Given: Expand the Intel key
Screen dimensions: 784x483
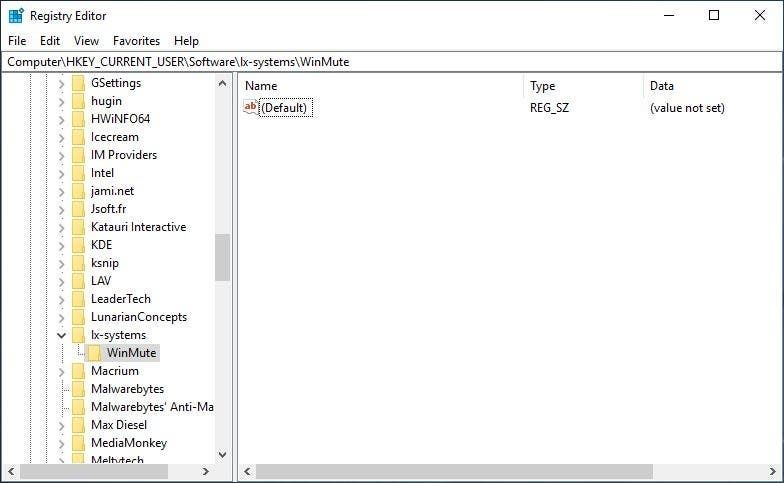Looking at the screenshot, I should point(62,174).
